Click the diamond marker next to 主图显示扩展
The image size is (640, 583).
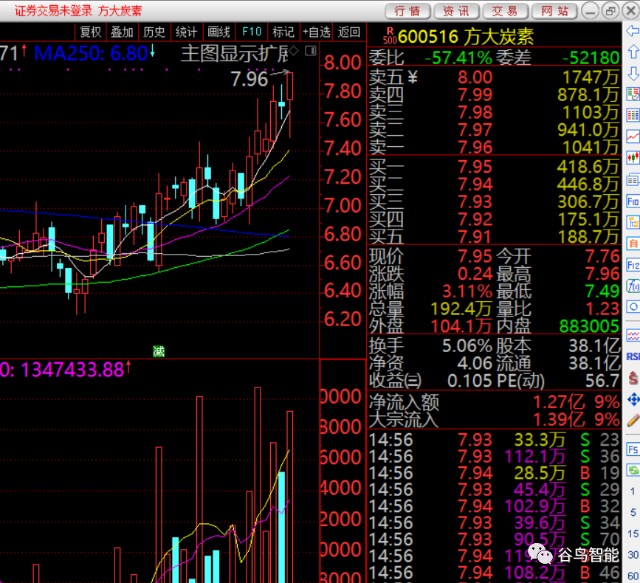coord(294,51)
